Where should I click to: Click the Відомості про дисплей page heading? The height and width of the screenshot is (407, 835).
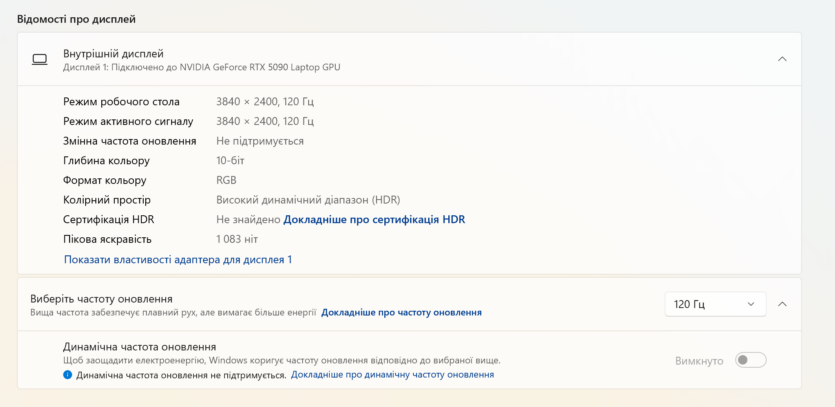pos(76,20)
